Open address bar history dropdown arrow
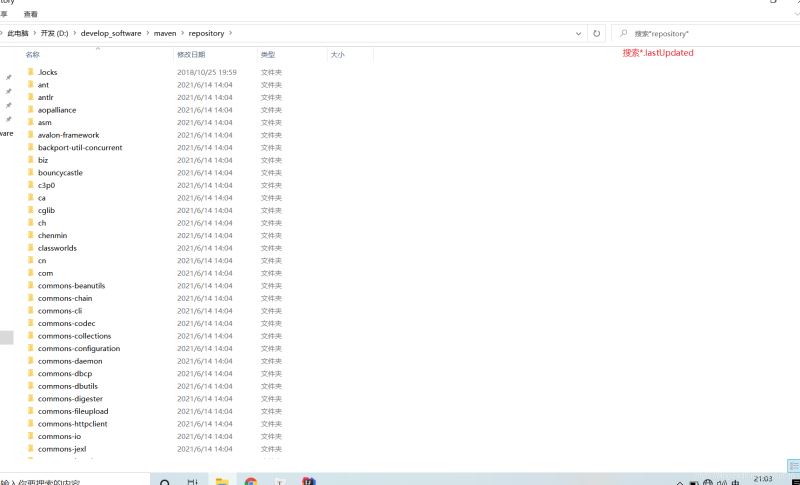Viewport: 800px width, 485px height. coord(578,34)
